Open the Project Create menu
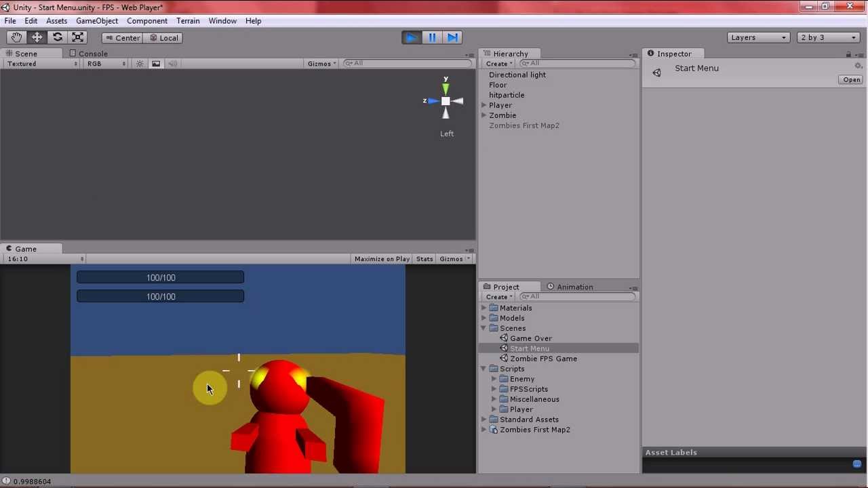Screen dimensions: 868x488 pos(499,297)
